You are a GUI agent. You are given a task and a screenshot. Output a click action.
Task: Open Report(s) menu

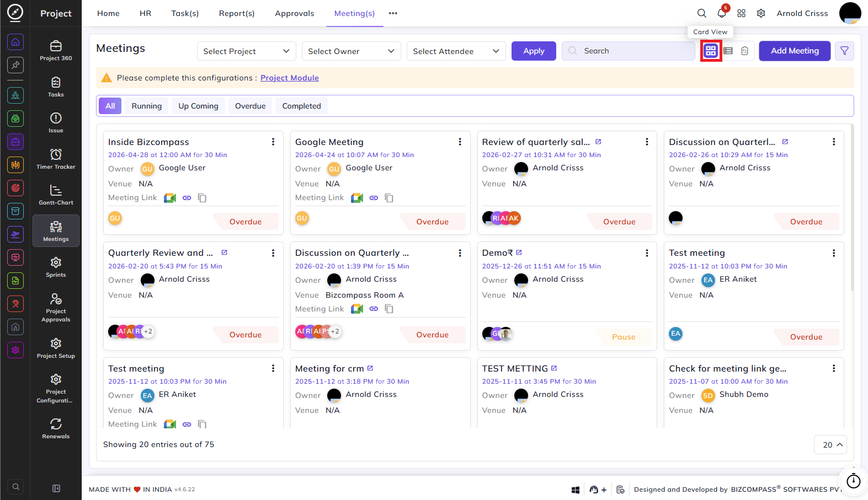237,13
